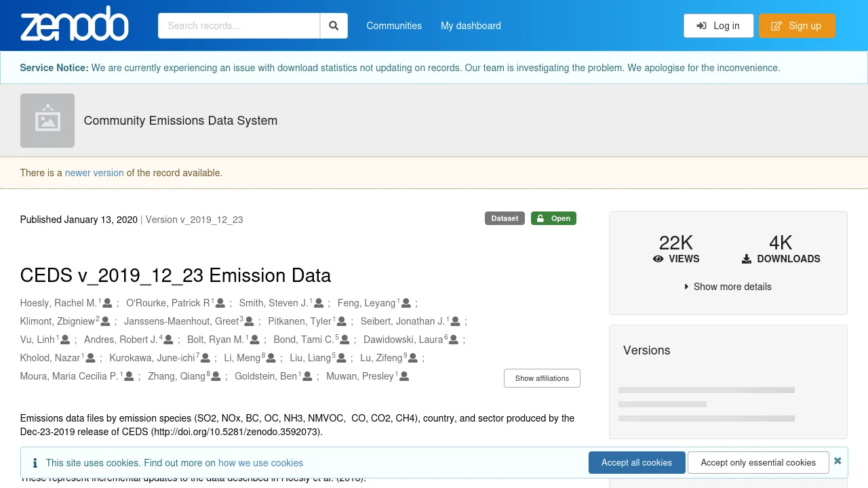Click the Search records input field
This screenshot has height=488, width=868.
(239, 25)
